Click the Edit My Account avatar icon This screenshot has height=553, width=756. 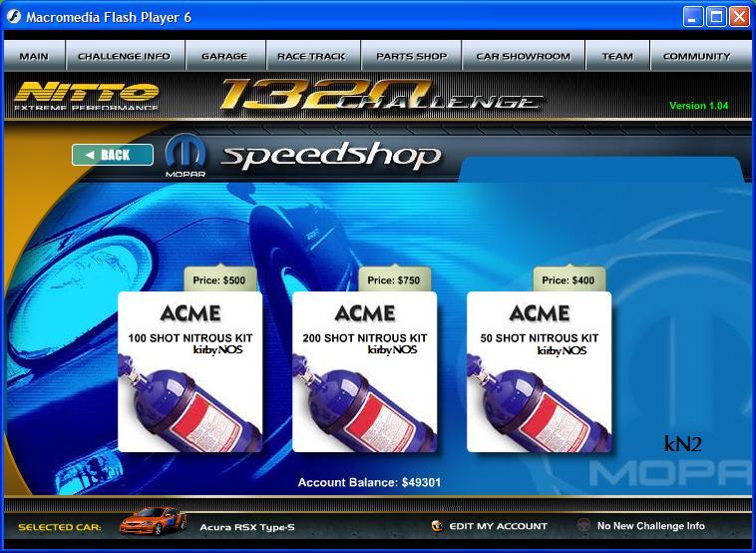pyautogui.click(x=437, y=525)
